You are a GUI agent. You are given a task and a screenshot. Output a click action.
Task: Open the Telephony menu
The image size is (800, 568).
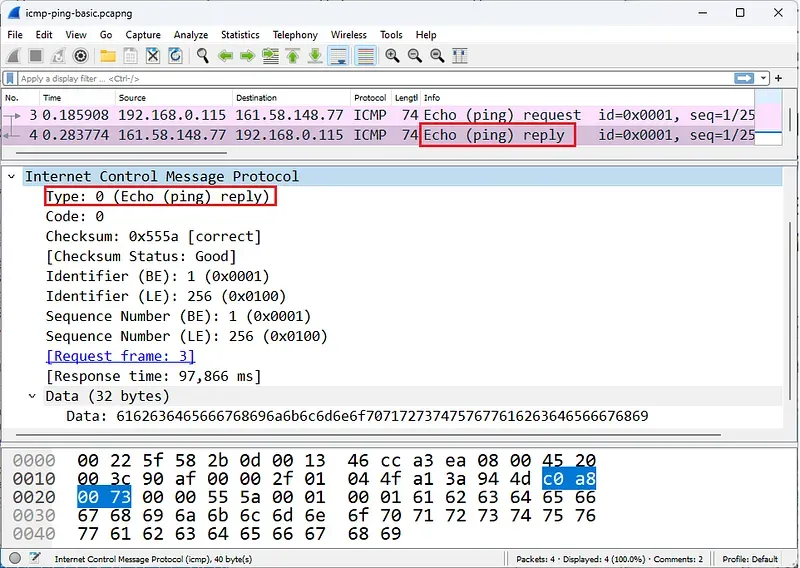295,35
